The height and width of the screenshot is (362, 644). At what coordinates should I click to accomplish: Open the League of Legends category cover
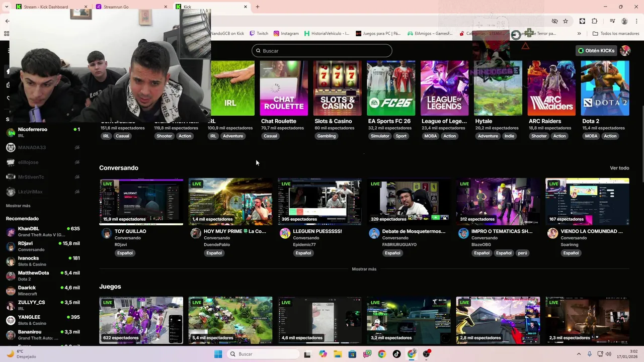tap(444, 88)
